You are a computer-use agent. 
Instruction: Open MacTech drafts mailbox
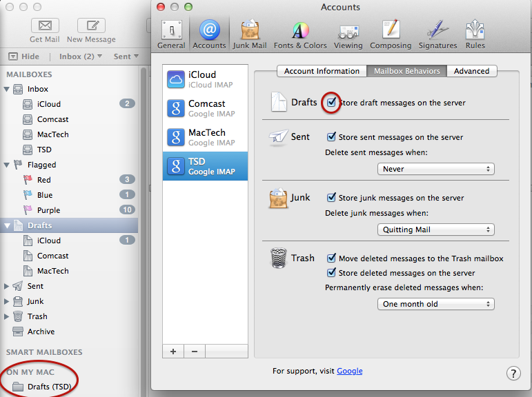[69, 271]
